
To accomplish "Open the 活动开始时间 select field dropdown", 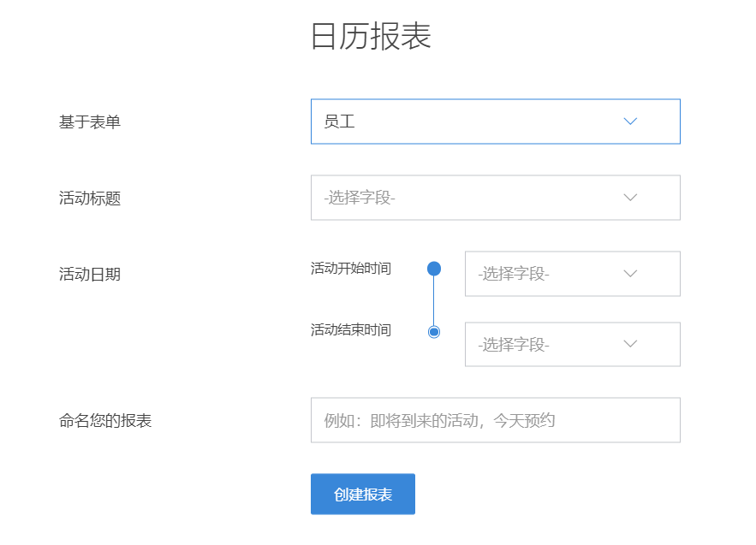I will pos(572,274).
